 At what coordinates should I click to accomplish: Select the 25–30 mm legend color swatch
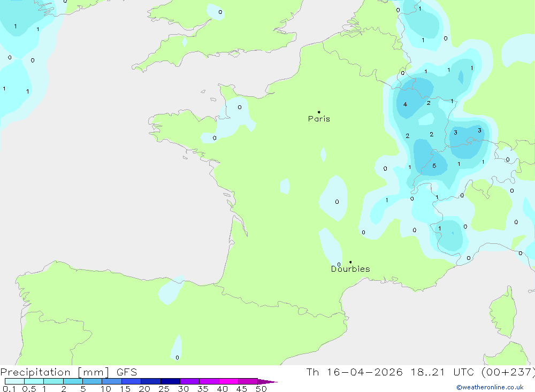pyautogui.click(x=170, y=381)
